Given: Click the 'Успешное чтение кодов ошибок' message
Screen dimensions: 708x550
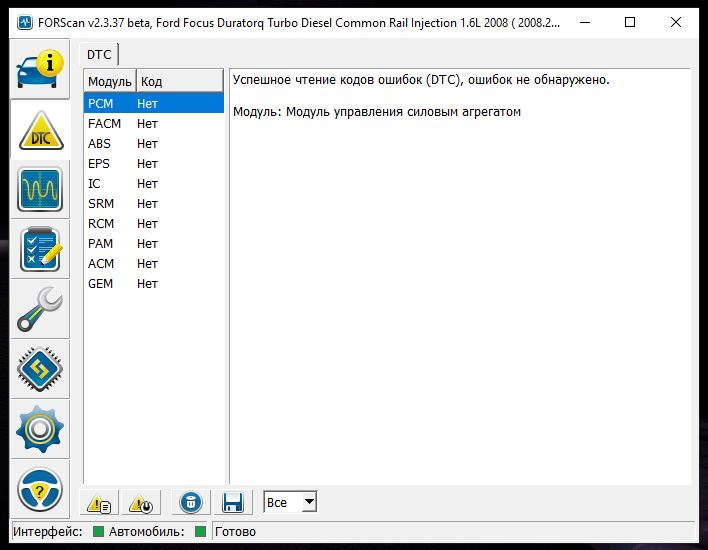Looking at the screenshot, I should pyautogui.click(x=421, y=80).
